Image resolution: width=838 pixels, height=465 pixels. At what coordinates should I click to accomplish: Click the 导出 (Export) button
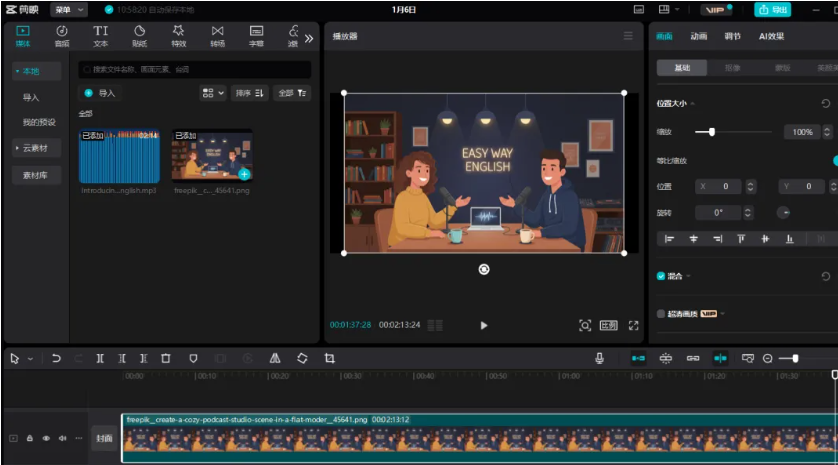coord(775,10)
